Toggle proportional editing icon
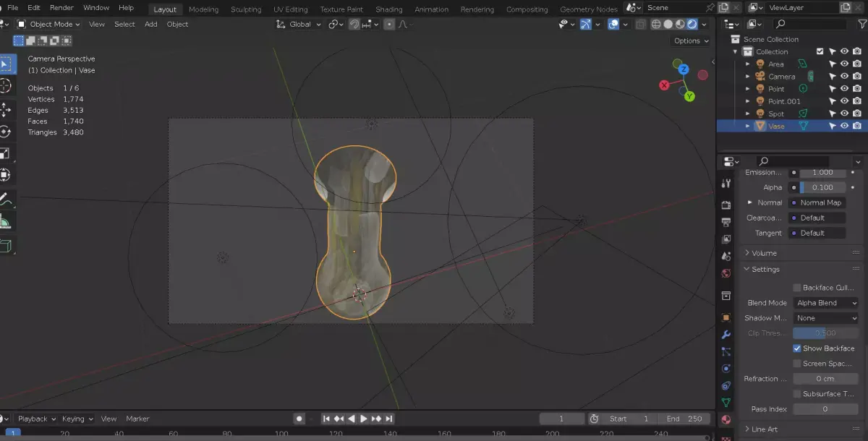 389,24
